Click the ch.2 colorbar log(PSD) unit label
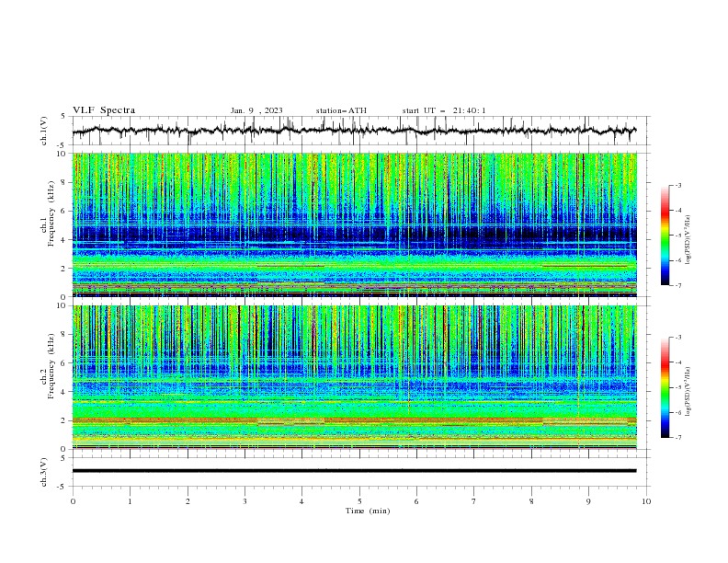The height and width of the screenshot is (563, 728). (688, 391)
